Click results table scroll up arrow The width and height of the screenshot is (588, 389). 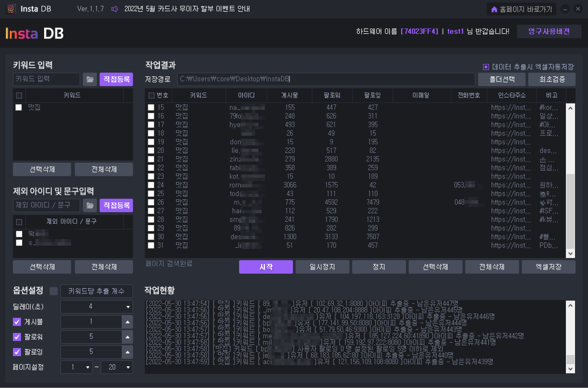pos(570,108)
